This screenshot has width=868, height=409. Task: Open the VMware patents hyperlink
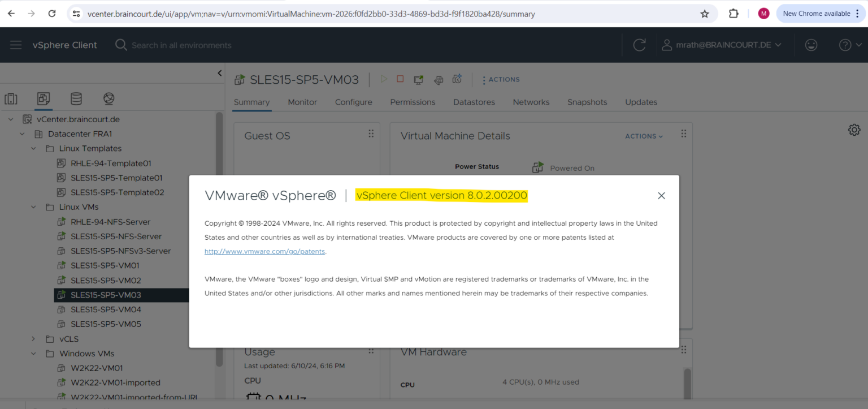click(264, 251)
